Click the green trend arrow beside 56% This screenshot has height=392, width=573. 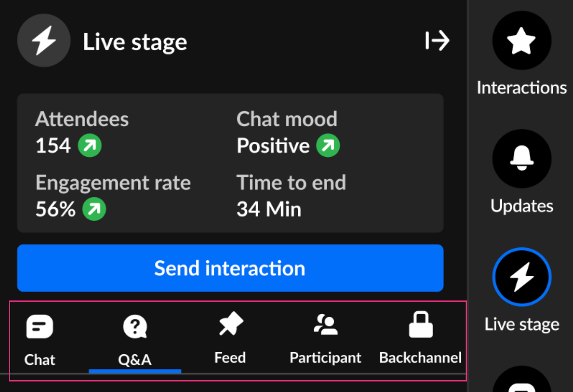tap(94, 209)
